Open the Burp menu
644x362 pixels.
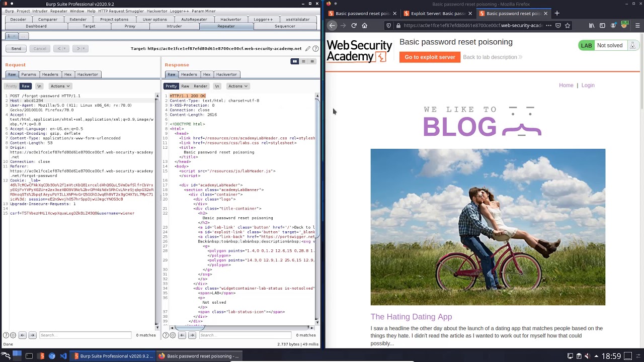coord(10,11)
